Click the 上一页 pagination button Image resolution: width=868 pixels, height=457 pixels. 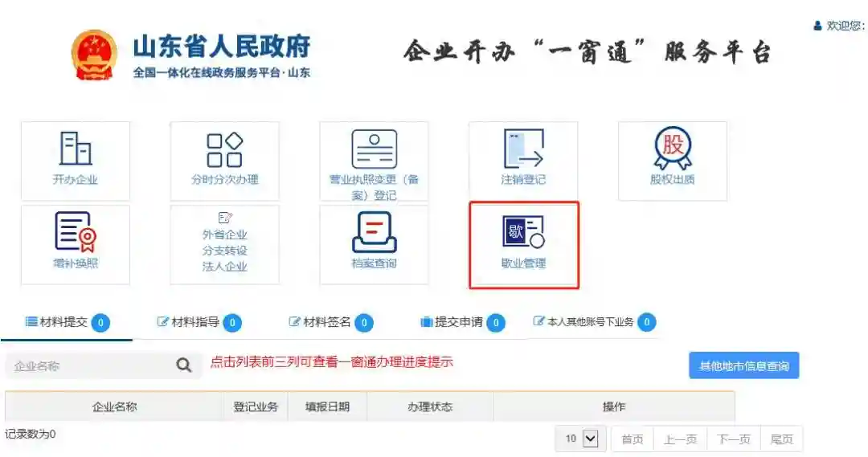click(681, 440)
